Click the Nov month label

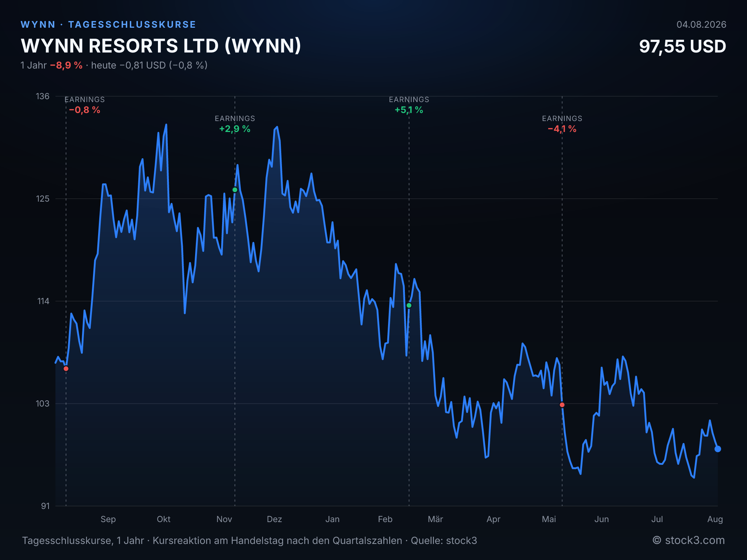click(224, 519)
